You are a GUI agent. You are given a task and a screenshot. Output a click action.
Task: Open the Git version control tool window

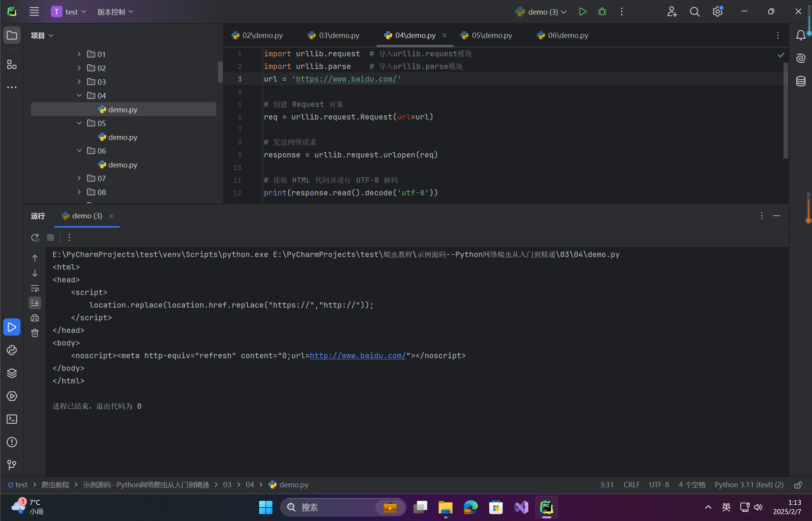12,465
